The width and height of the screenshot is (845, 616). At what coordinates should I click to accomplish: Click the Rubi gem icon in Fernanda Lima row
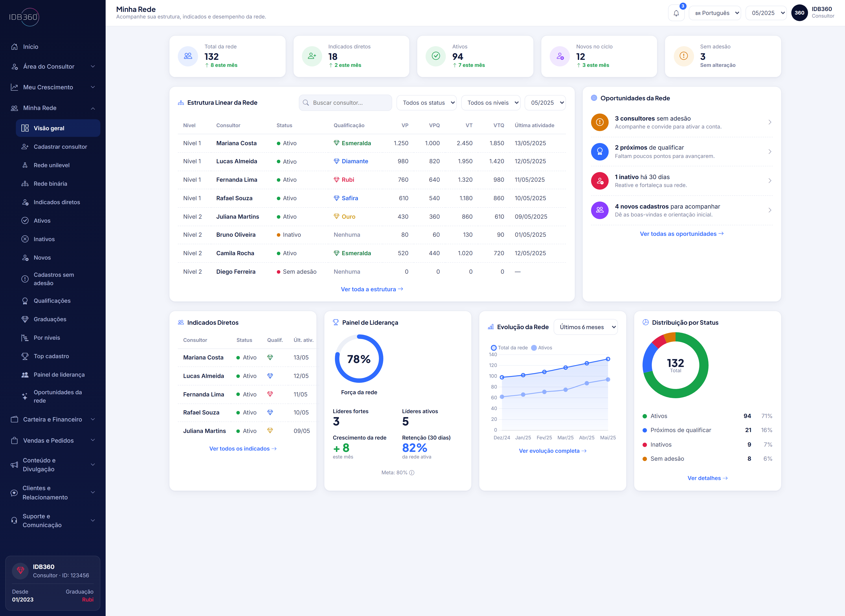point(336,180)
